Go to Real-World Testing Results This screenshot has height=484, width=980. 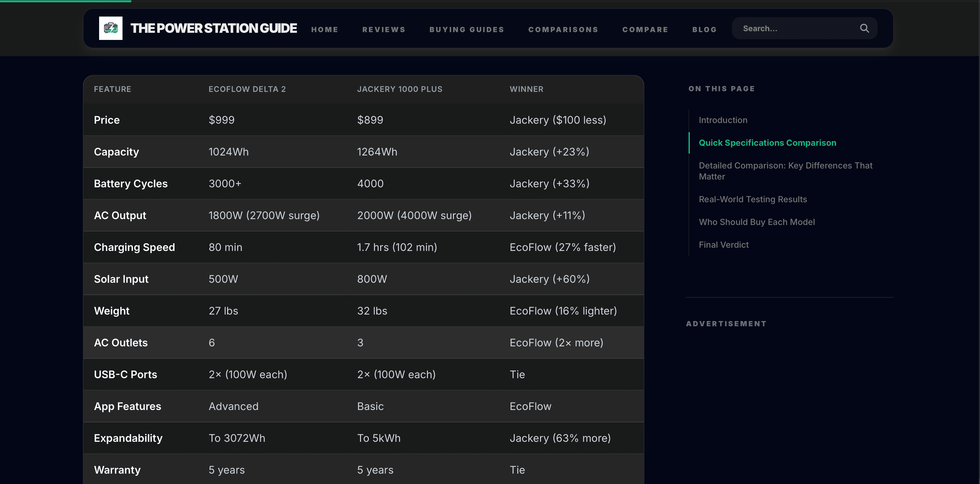pos(753,199)
